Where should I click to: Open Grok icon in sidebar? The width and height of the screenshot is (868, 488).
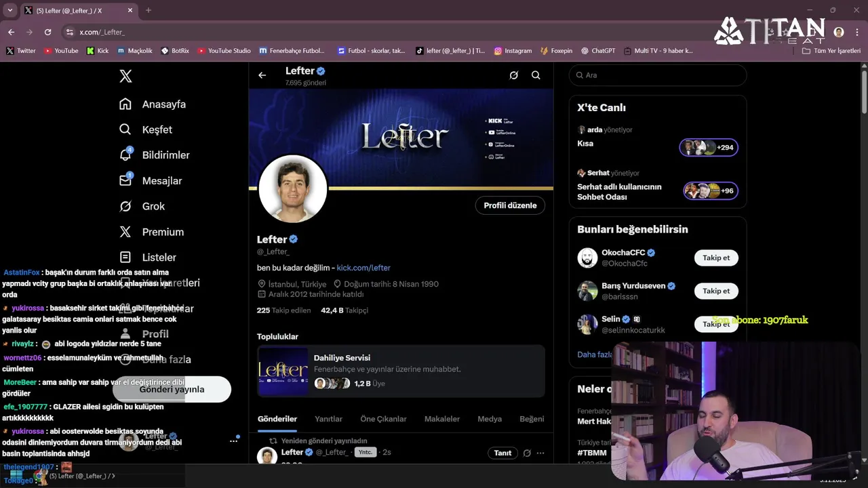[125, 206]
